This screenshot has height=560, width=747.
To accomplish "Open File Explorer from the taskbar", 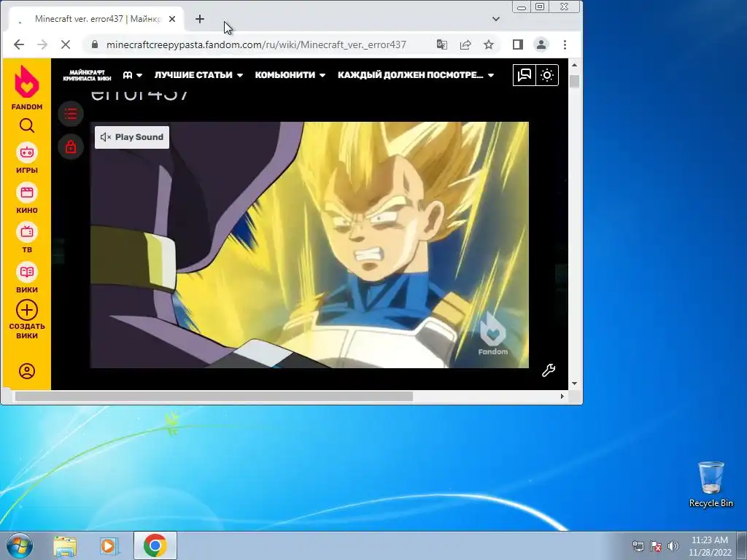I will [x=65, y=545].
